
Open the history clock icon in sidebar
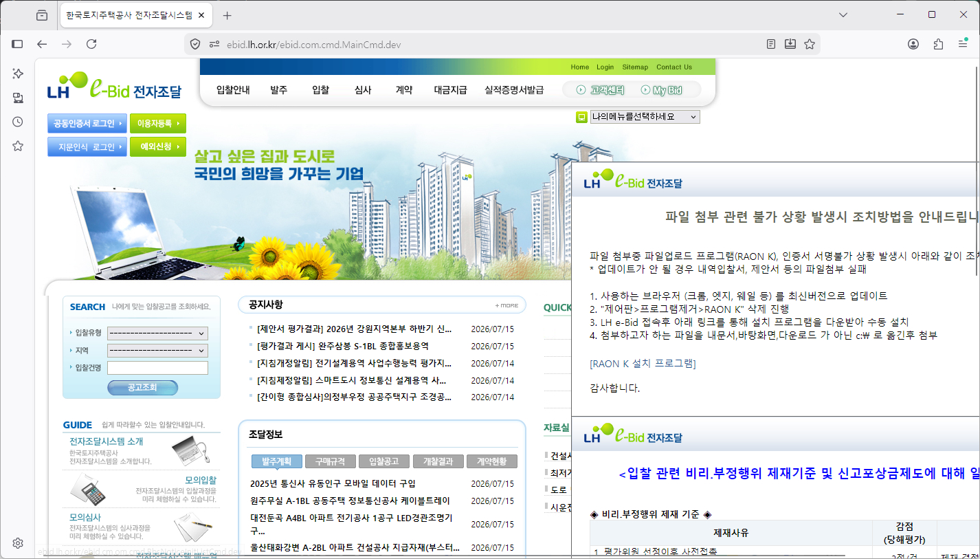pyautogui.click(x=18, y=122)
